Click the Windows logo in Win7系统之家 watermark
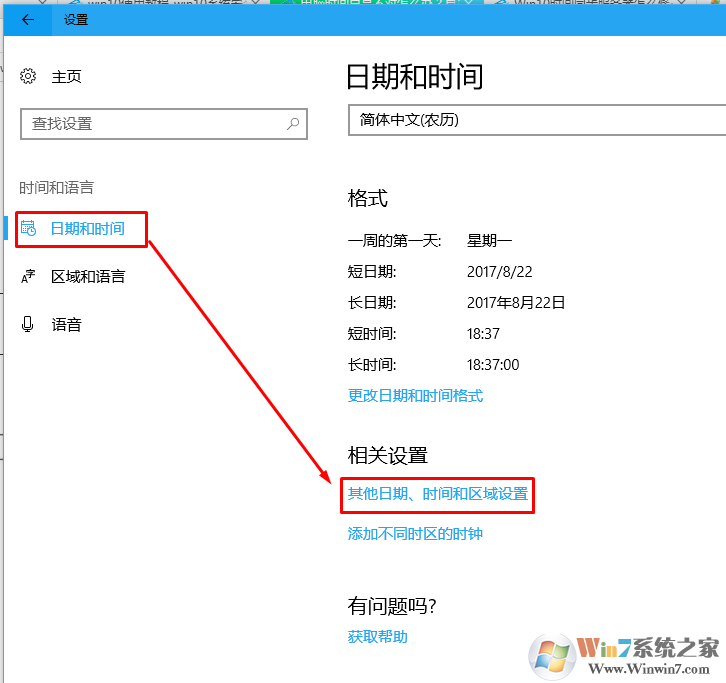Viewport: 726px width, 683px height. pos(553,656)
